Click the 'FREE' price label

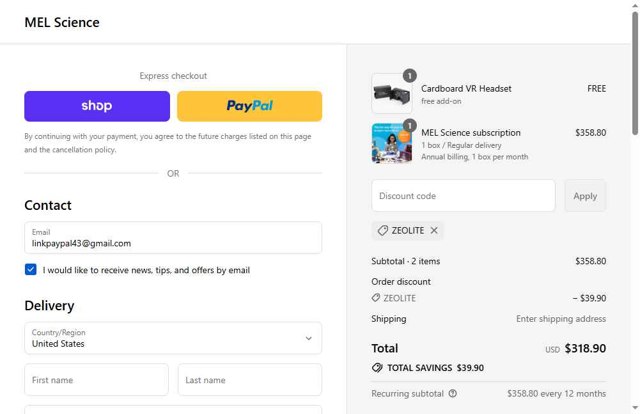[x=597, y=89]
